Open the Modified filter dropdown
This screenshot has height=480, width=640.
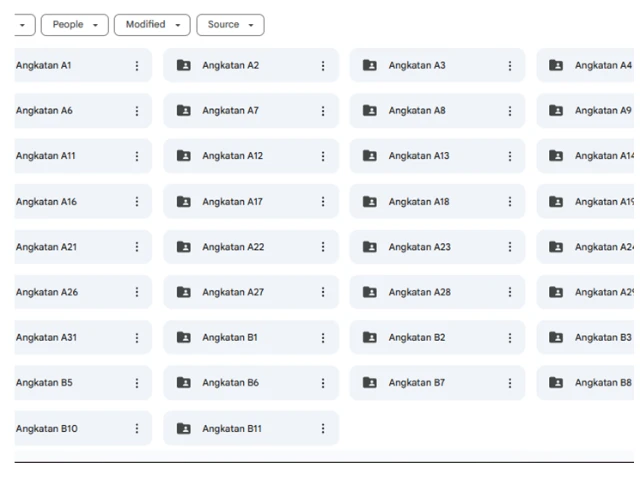pyautogui.click(x=152, y=25)
